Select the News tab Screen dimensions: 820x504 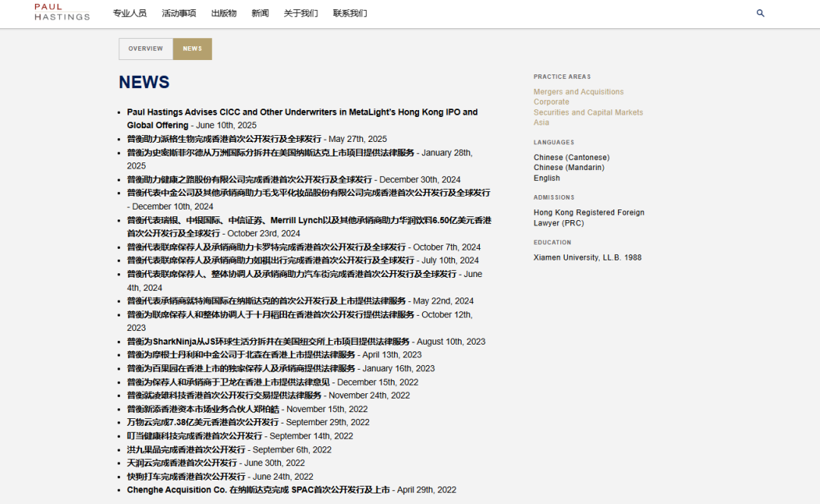192,49
